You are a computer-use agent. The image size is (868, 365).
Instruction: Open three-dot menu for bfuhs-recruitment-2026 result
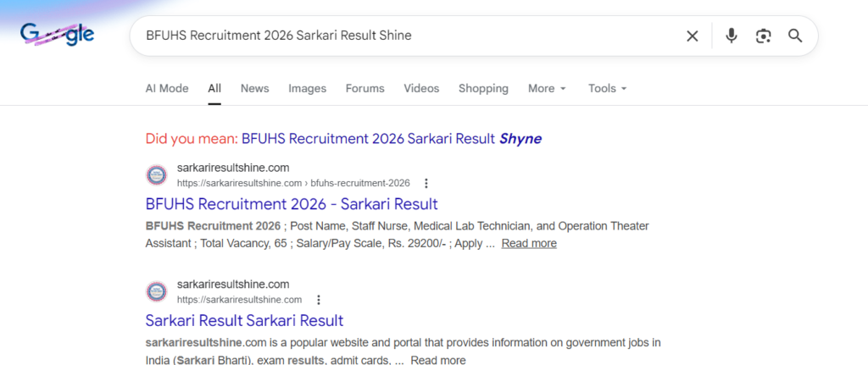tap(426, 183)
